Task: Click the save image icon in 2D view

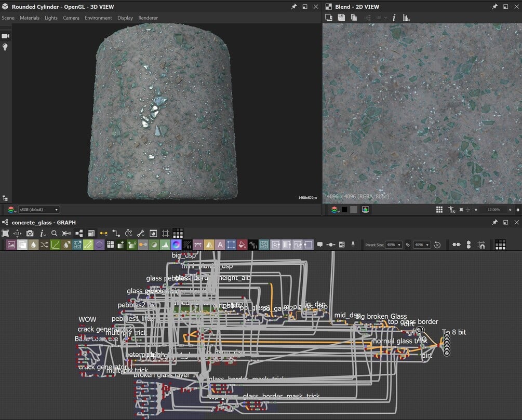Action: pyautogui.click(x=341, y=18)
